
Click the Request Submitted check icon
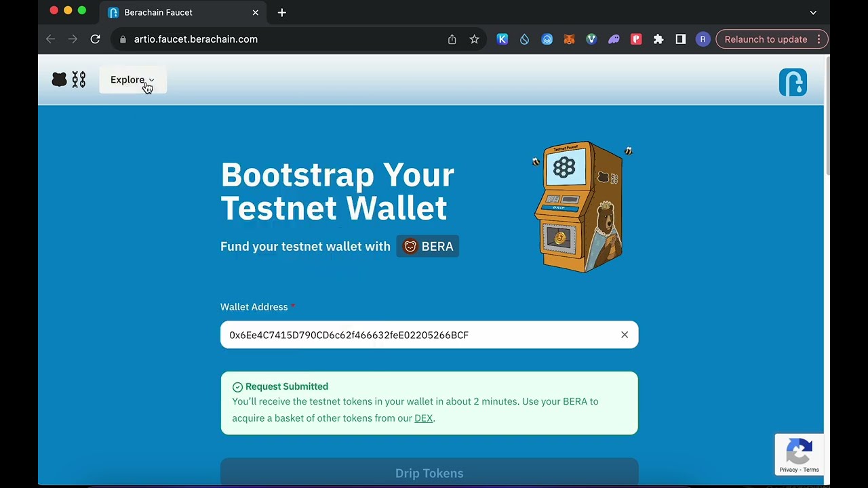tap(237, 387)
